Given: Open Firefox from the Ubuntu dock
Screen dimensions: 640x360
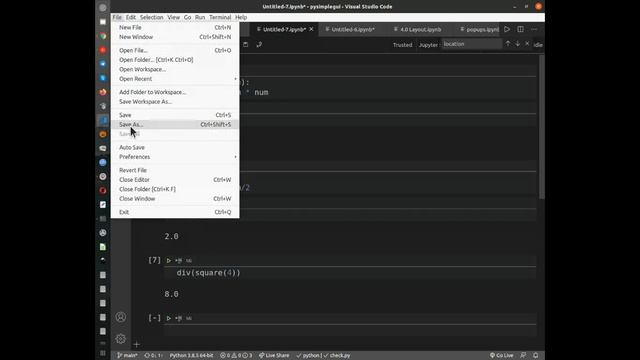Looking at the screenshot, I should coord(103,92).
